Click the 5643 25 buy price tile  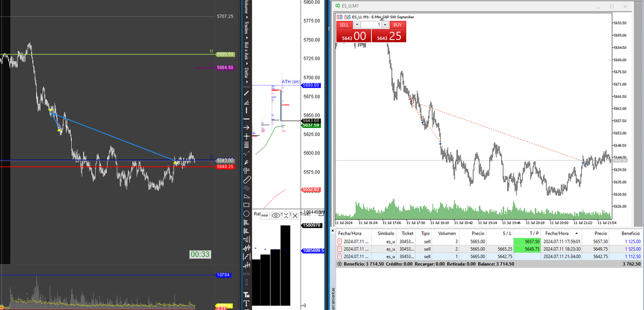(389, 36)
